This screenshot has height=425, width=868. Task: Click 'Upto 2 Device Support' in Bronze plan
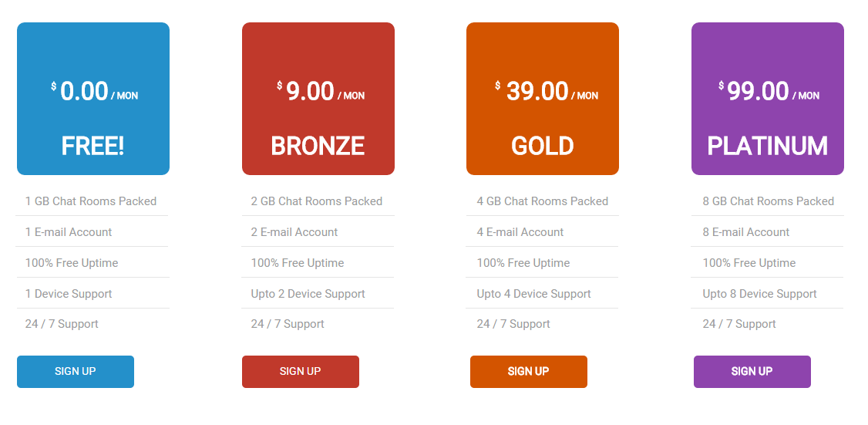coord(308,294)
